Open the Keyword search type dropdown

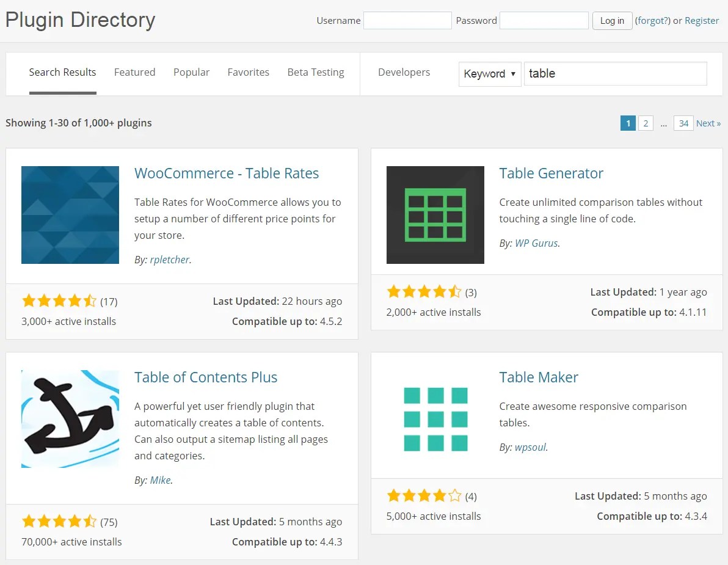490,74
